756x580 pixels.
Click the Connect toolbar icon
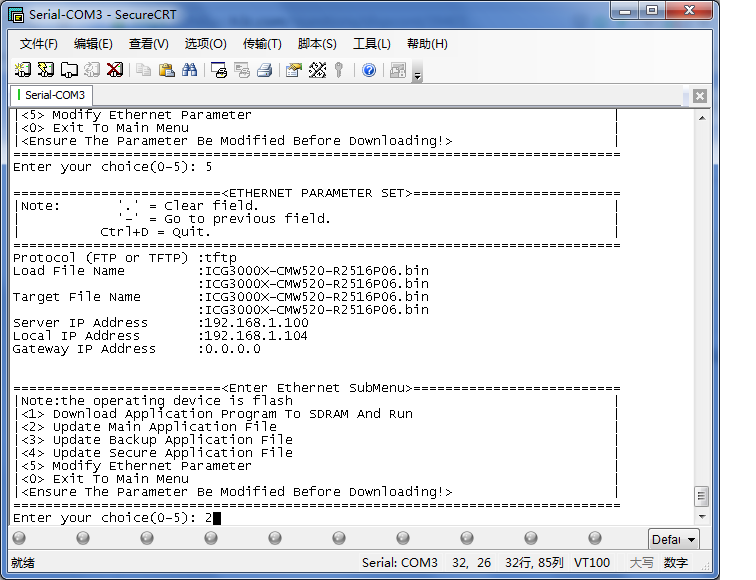coord(22,70)
